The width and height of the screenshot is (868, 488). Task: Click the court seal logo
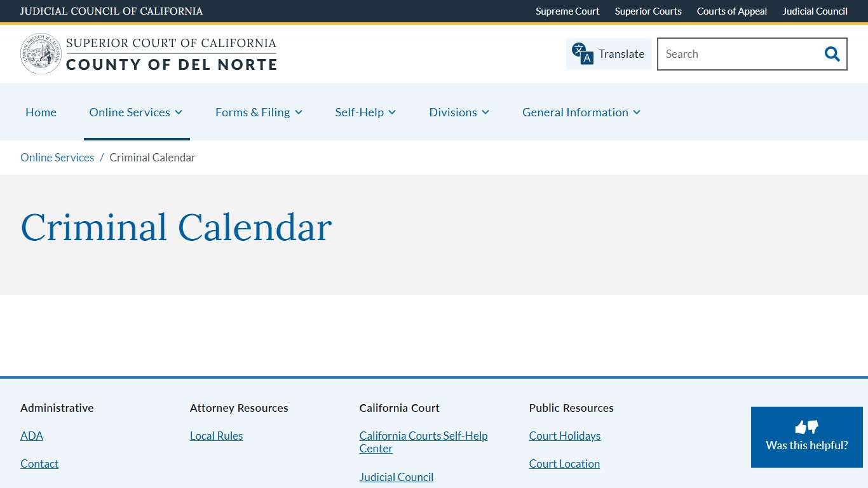tap(40, 53)
